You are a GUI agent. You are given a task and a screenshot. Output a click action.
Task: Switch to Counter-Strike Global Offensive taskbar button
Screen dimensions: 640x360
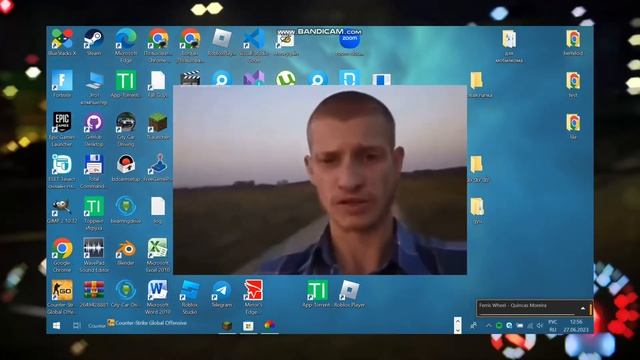[x=147, y=323]
